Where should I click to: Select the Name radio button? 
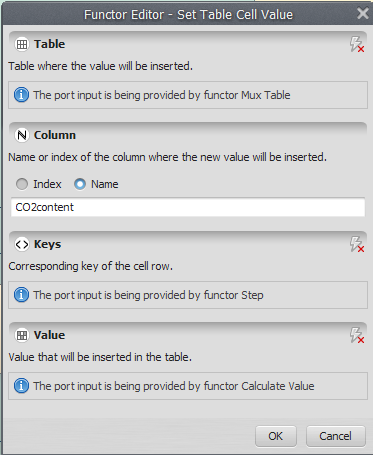(80, 184)
